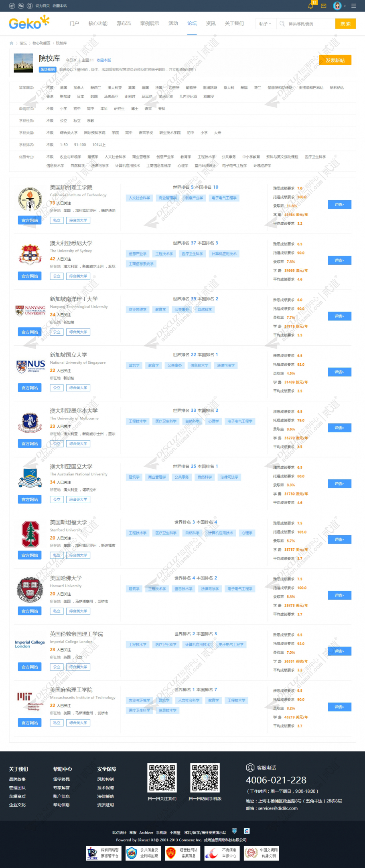
Task: Open the notification bell icon
Action: [x=311, y=6]
